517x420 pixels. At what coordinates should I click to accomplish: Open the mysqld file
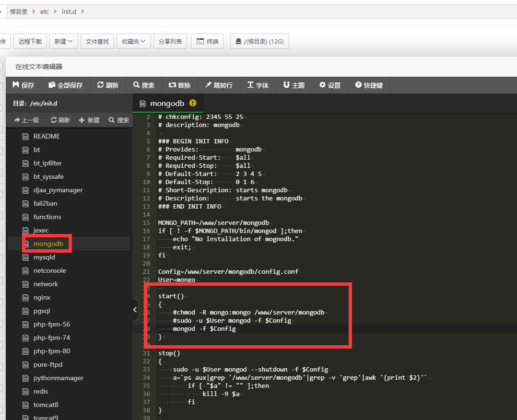(44, 257)
